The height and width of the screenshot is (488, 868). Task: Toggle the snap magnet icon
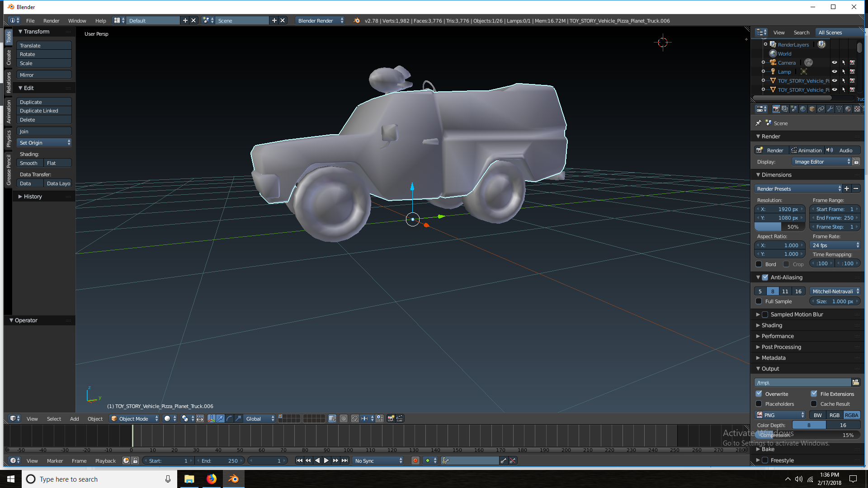[x=355, y=418]
